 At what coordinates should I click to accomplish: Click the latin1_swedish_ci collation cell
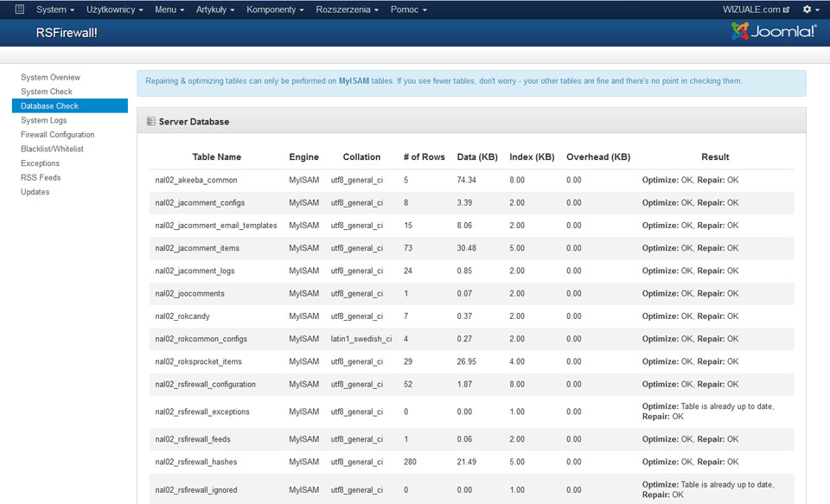[361, 340]
